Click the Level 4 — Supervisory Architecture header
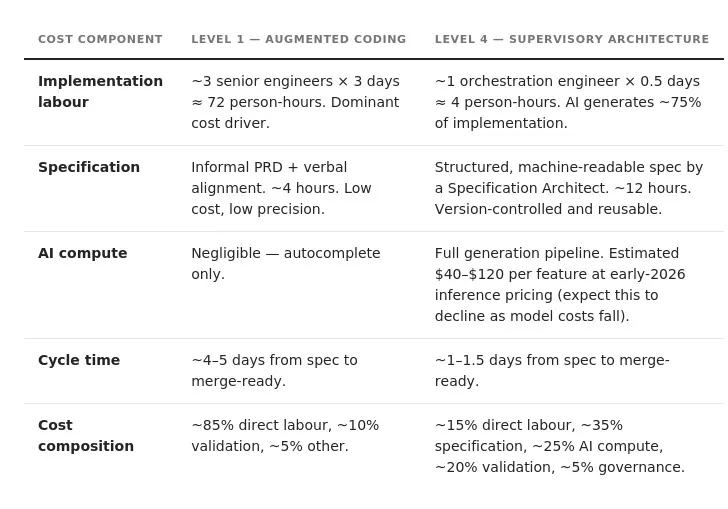 pos(572,39)
